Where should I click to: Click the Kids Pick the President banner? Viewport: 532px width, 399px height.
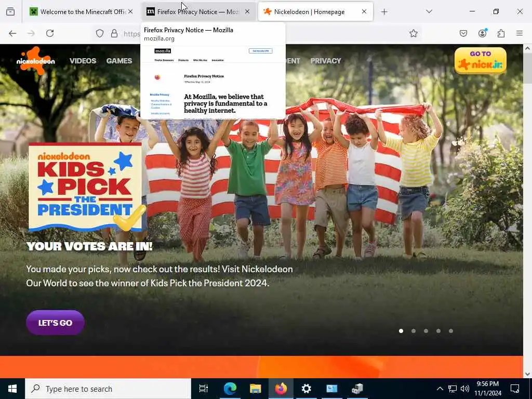[x=87, y=187]
